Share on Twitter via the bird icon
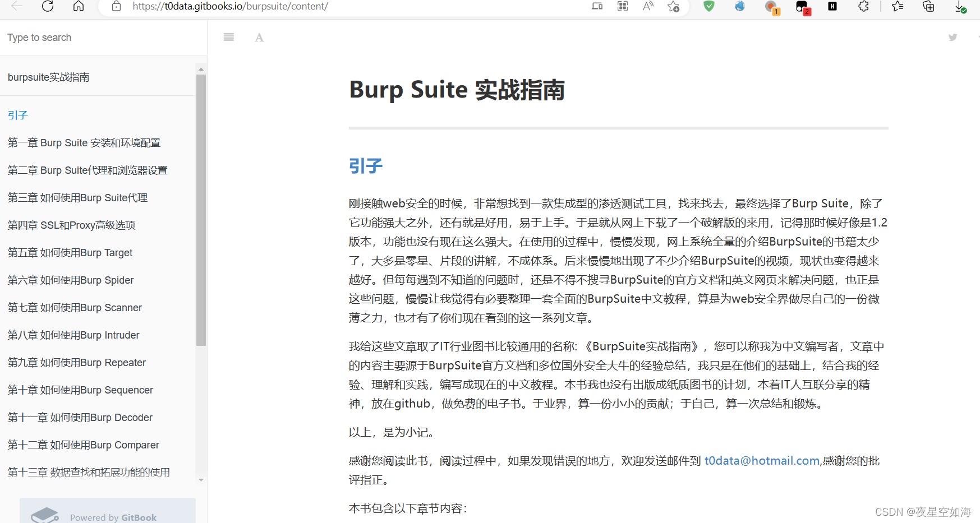The height and width of the screenshot is (523, 980). pyautogui.click(x=953, y=38)
